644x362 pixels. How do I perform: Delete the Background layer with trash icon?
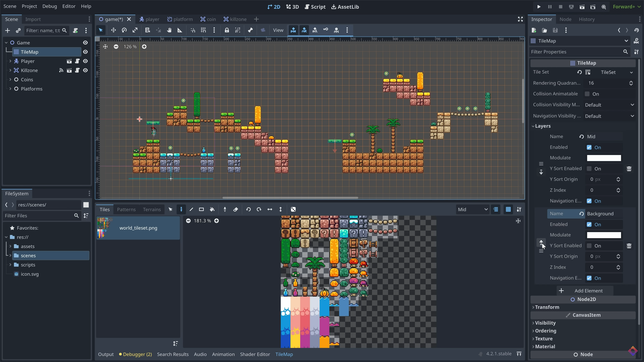coord(629,246)
